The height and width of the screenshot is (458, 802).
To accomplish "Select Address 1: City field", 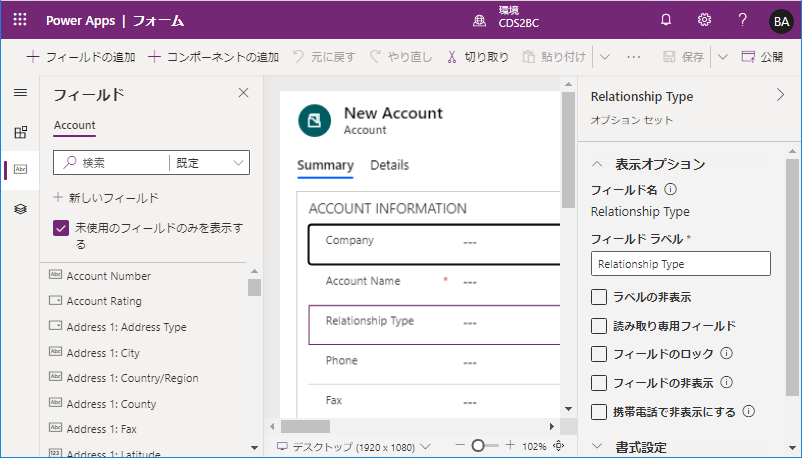I will [x=103, y=353].
